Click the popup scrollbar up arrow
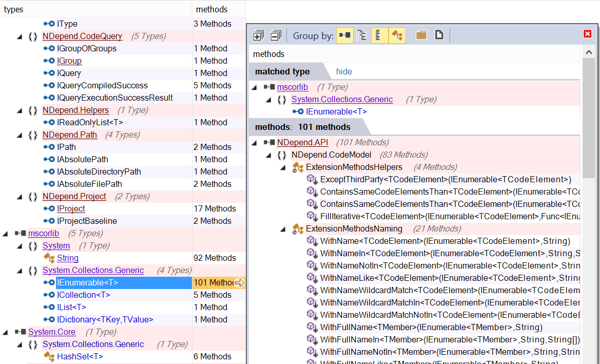This screenshot has width=600, height=364. click(589, 52)
